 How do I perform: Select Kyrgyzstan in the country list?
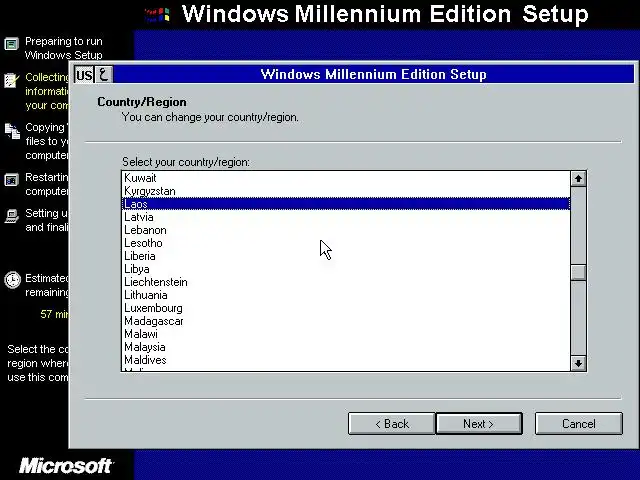click(346, 191)
